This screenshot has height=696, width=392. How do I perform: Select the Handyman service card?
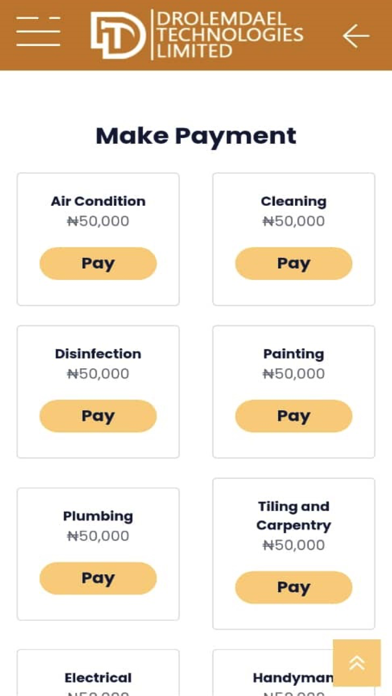pos(293,672)
